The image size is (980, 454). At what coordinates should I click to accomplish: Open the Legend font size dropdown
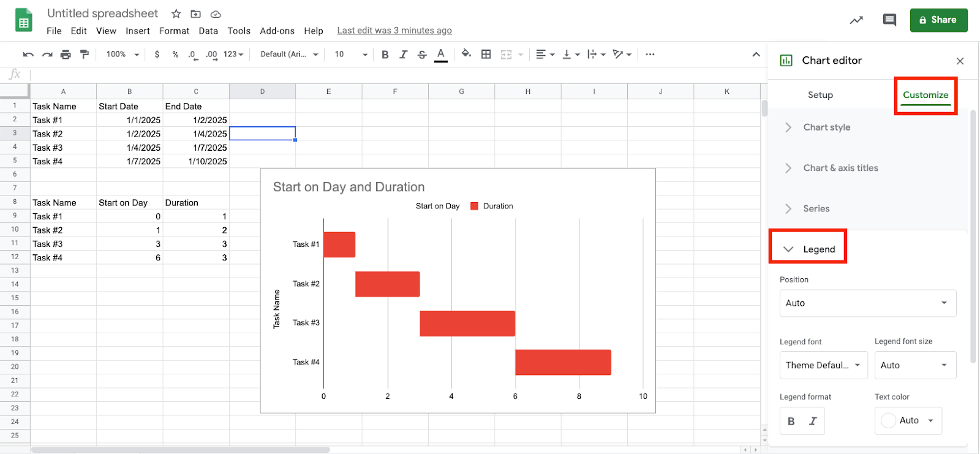pyautogui.click(x=914, y=365)
